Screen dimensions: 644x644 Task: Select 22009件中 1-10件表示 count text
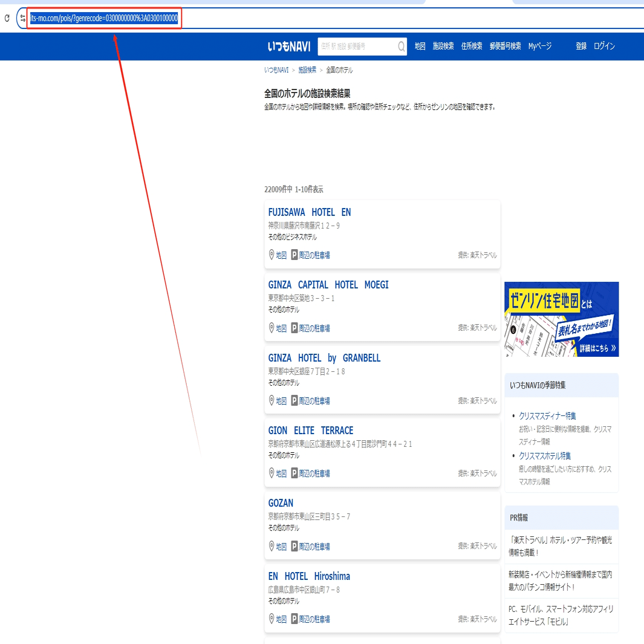coord(294,189)
